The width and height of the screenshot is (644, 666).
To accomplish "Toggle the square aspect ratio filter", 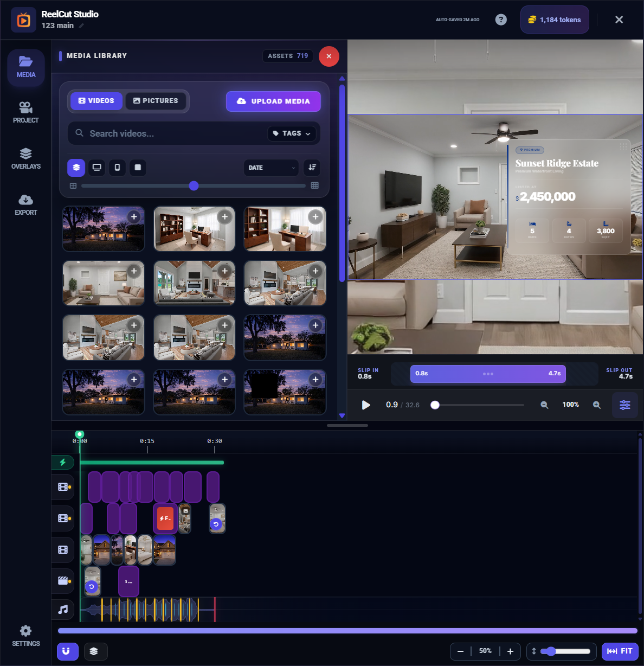I will click(x=138, y=168).
